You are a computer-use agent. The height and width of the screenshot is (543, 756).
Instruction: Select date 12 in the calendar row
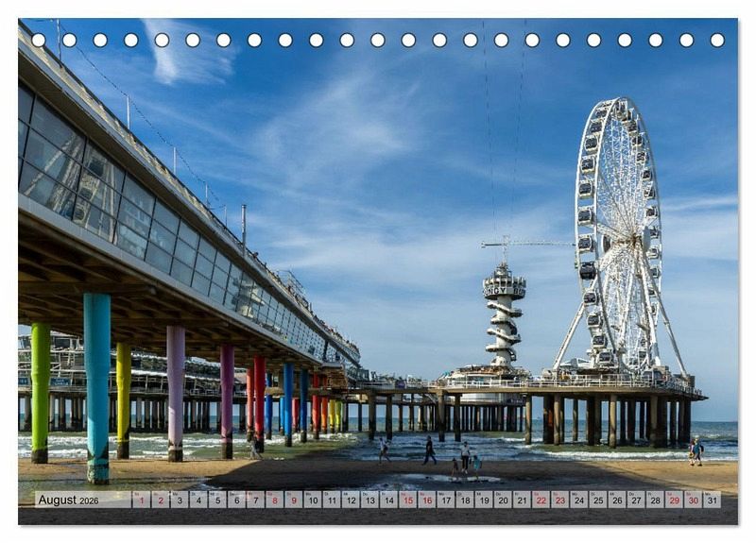[351, 500]
